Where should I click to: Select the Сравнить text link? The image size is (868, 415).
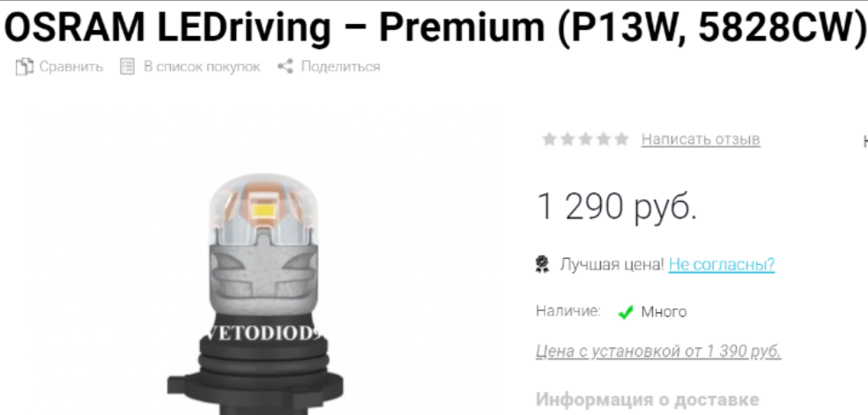(70, 67)
